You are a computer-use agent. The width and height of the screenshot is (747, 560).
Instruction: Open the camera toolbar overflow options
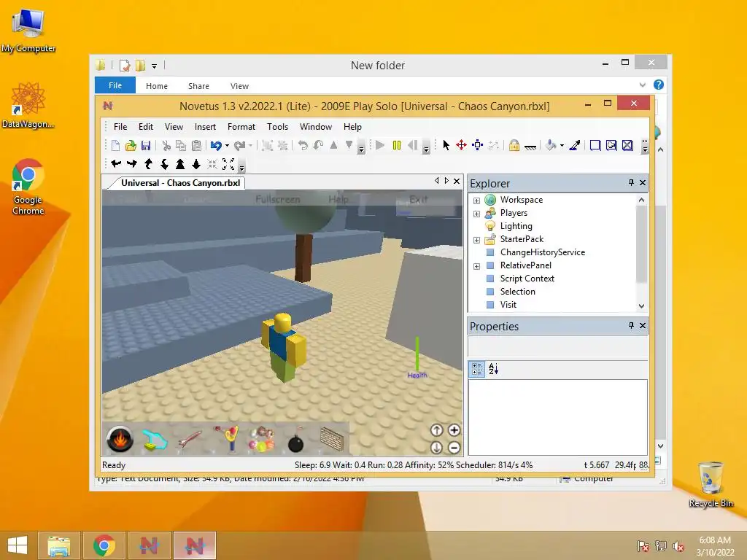click(x=241, y=167)
